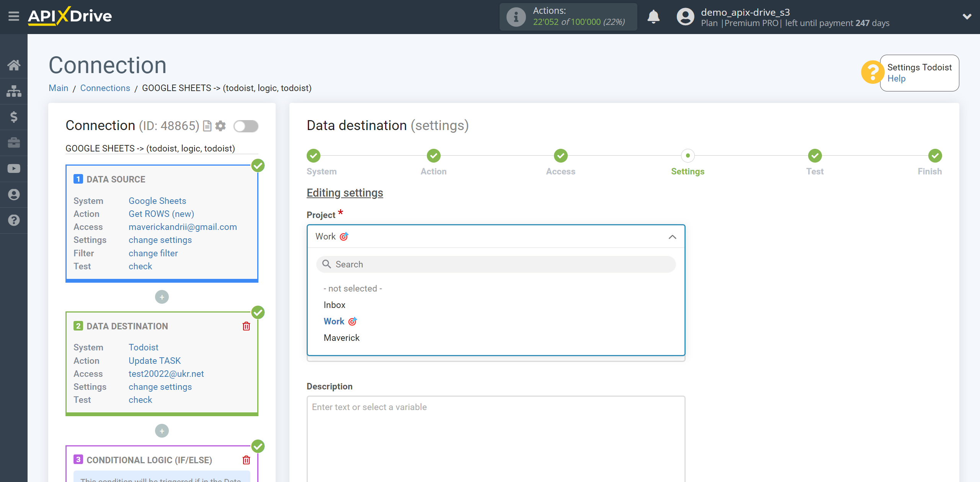Image resolution: width=980 pixels, height=482 pixels.
Task: Open billing dollar icon in sidebar
Action: [14, 117]
